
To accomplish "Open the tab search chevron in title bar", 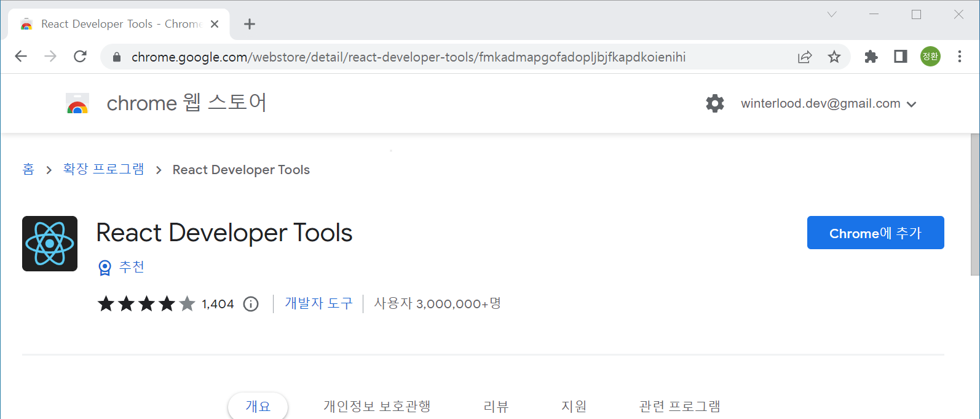I will tap(832, 14).
